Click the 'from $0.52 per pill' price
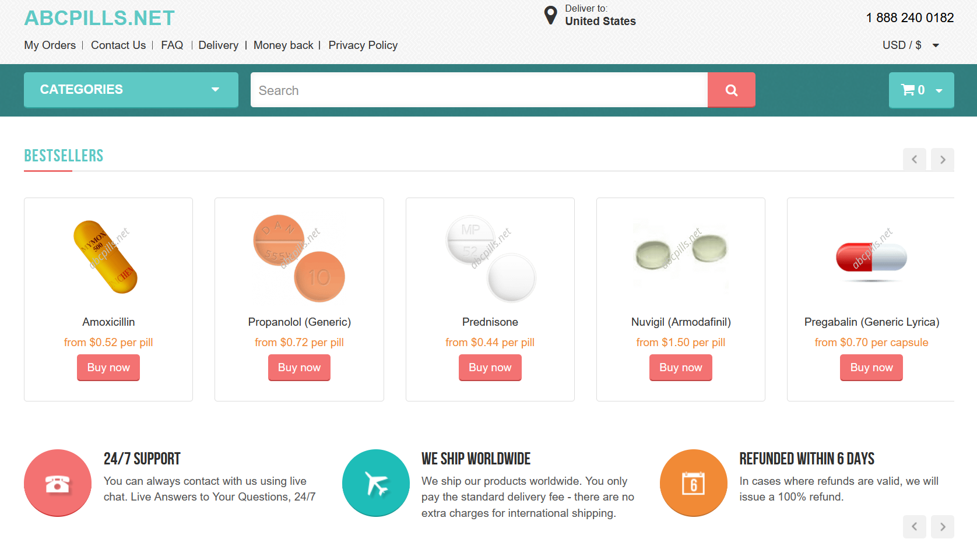This screenshot has height=560, width=977. (x=108, y=343)
